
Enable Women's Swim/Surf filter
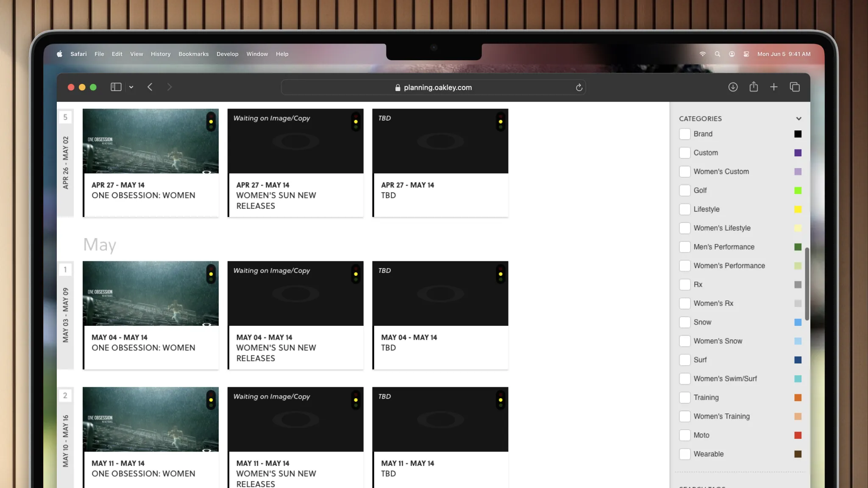click(x=684, y=379)
